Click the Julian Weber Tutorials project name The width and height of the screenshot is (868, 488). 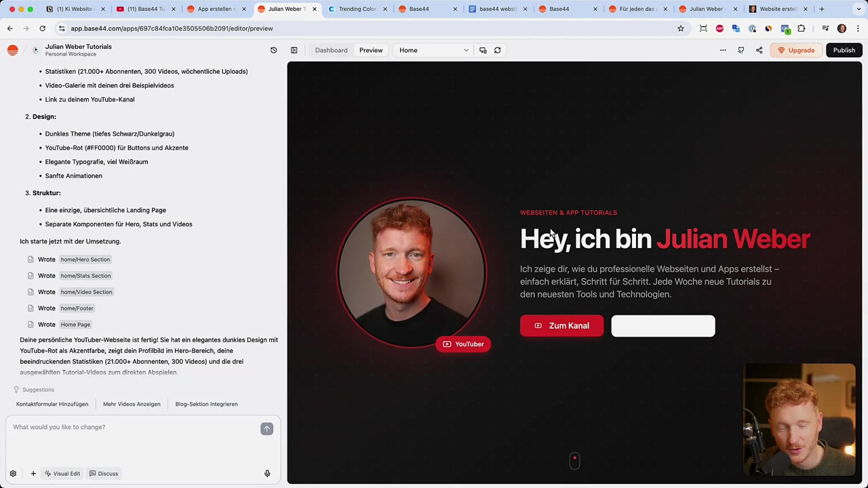click(79, 47)
